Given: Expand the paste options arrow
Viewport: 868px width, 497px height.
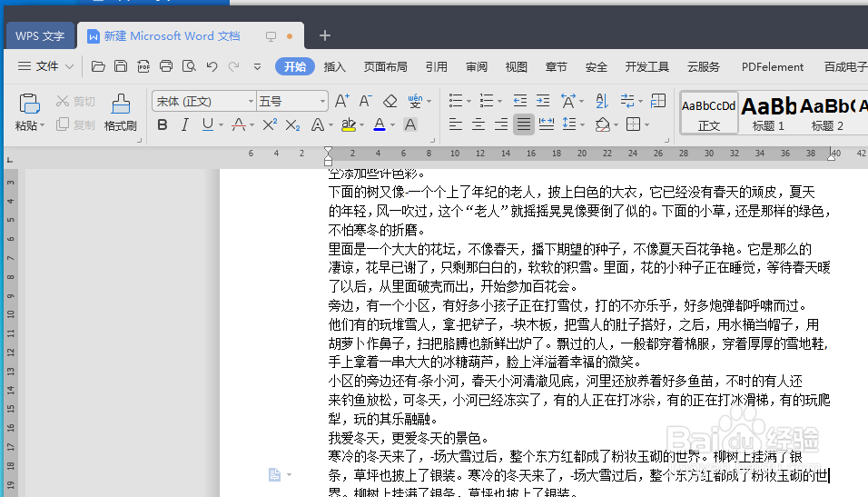Looking at the screenshot, I should 42,125.
